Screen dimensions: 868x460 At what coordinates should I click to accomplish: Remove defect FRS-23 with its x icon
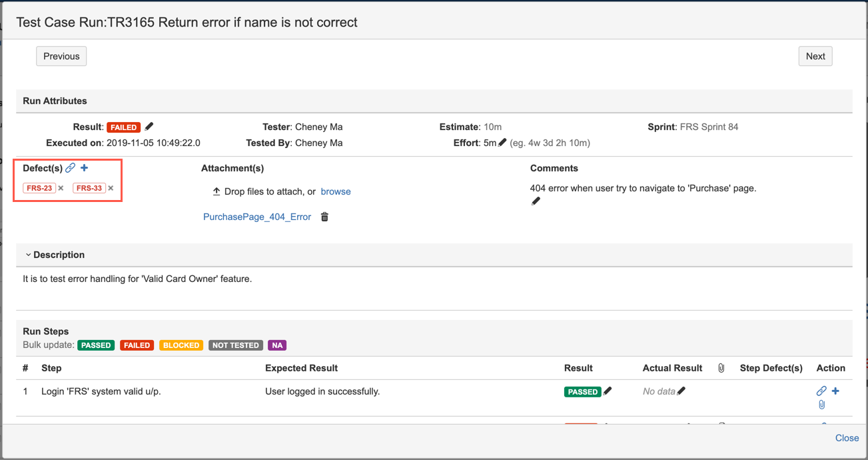[61, 188]
